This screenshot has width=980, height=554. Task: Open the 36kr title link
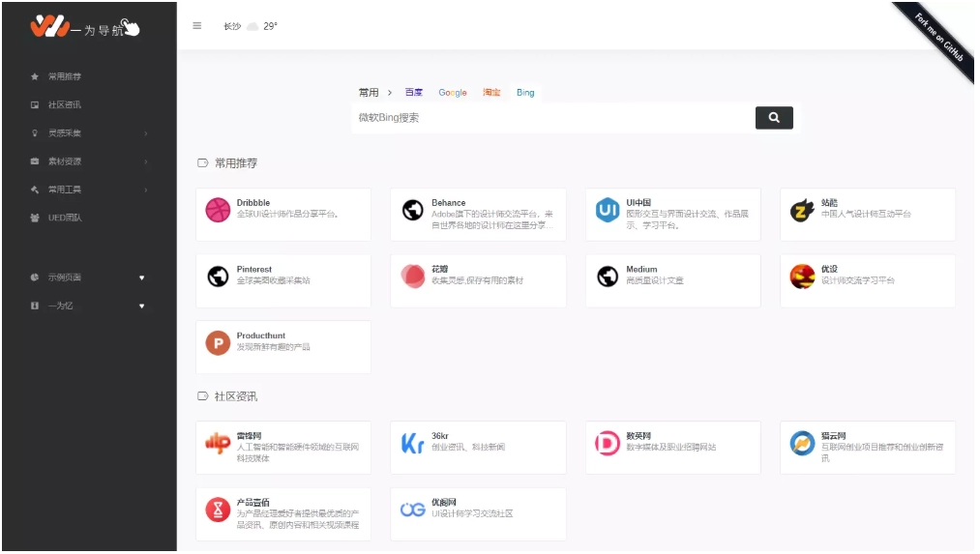coord(439,435)
